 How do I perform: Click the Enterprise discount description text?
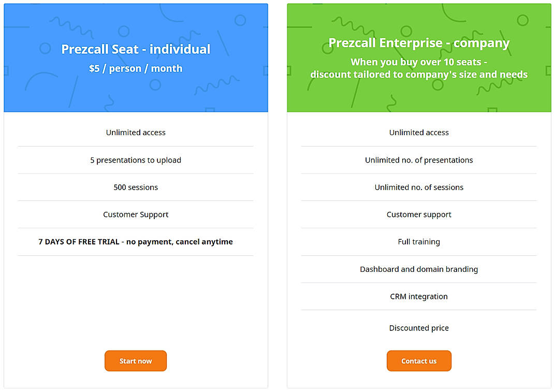point(419,68)
